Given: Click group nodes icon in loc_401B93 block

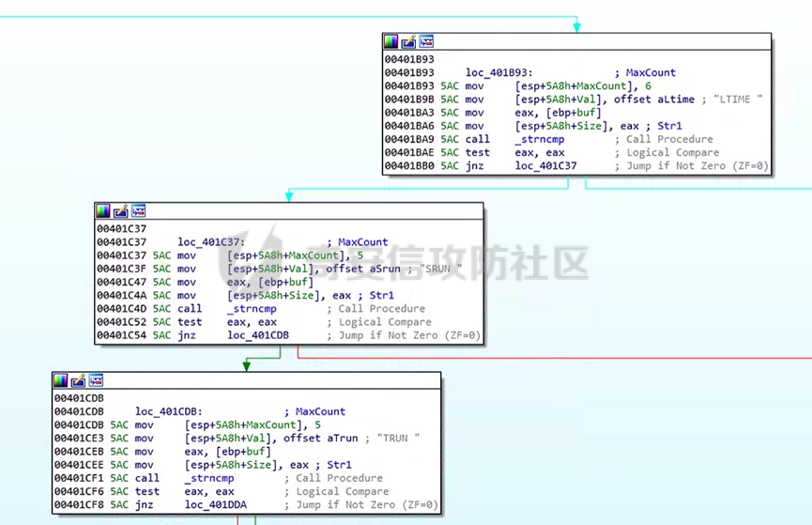Looking at the screenshot, I should tap(426, 41).
